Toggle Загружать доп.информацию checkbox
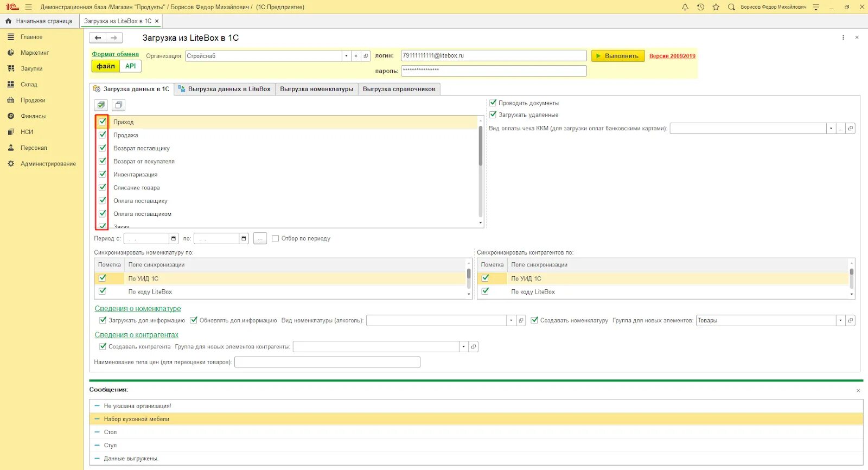Viewport: 868px width, 470px height. 103,320
